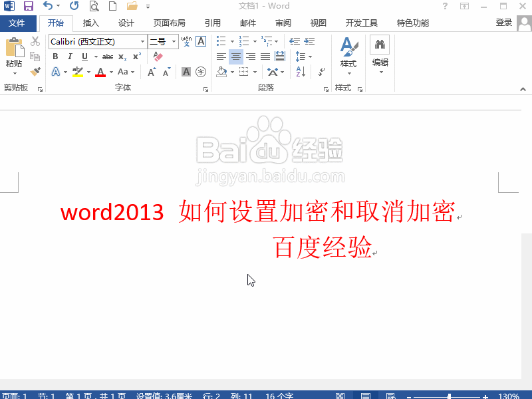The image size is (532, 399).
Task: Switch to the 开发工具 Developer tab
Action: click(x=361, y=23)
